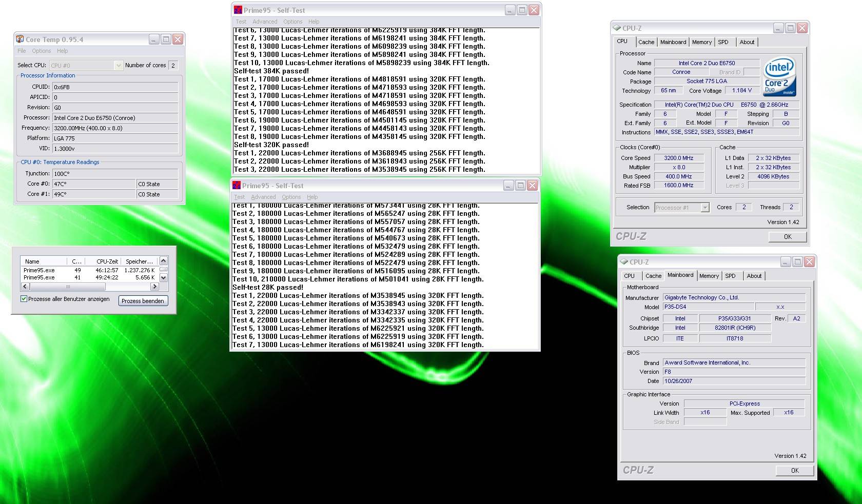Viewport: 862px width, 504px height.
Task: Click the Model value P35-DS4 in CPU-Z
Action: point(708,307)
